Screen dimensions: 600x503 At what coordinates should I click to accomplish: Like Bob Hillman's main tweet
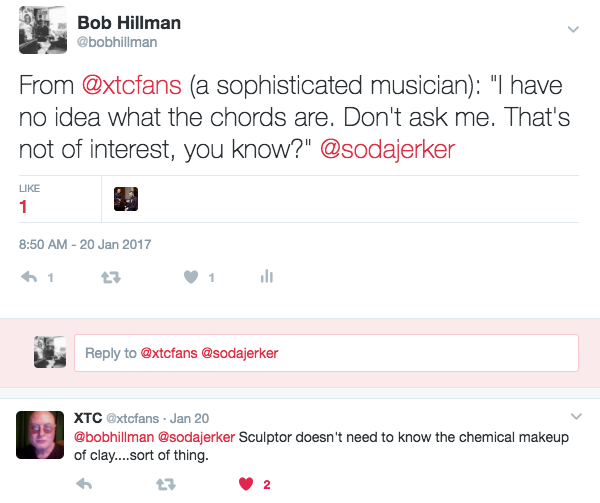(x=191, y=277)
